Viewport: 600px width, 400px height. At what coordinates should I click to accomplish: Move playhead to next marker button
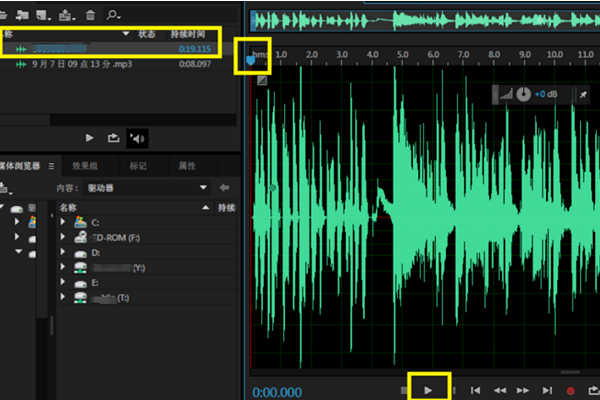coord(547,390)
